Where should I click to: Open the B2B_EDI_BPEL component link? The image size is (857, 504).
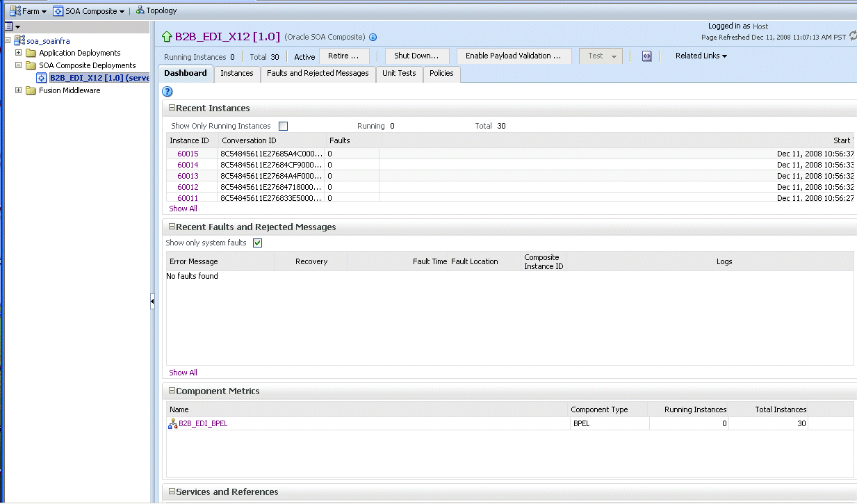click(x=203, y=423)
